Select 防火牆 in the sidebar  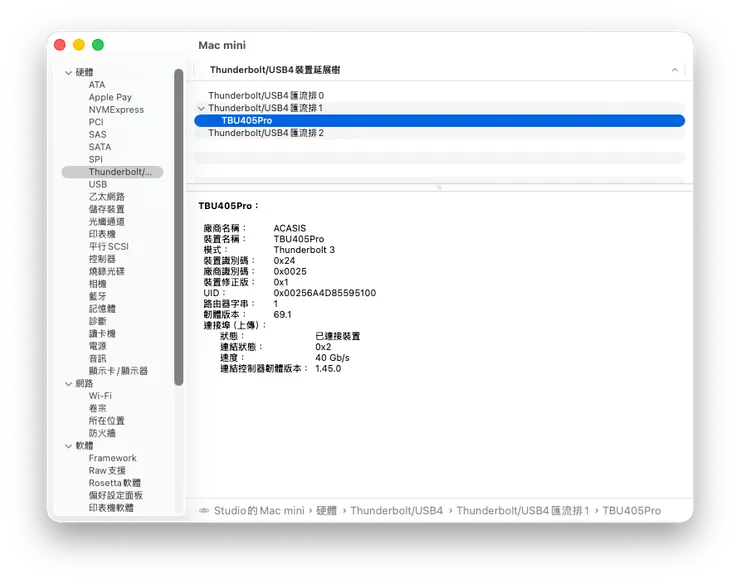coord(102,433)
